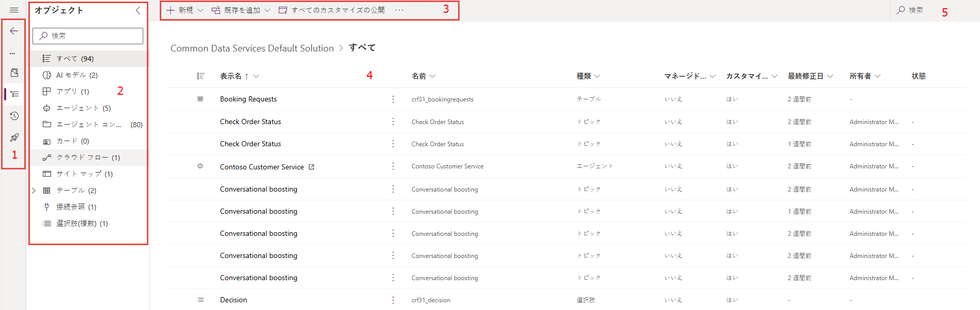This screenshot has width=980, height=310.
Task: Click the crf31_decision name cell
Action: [431, 300]
